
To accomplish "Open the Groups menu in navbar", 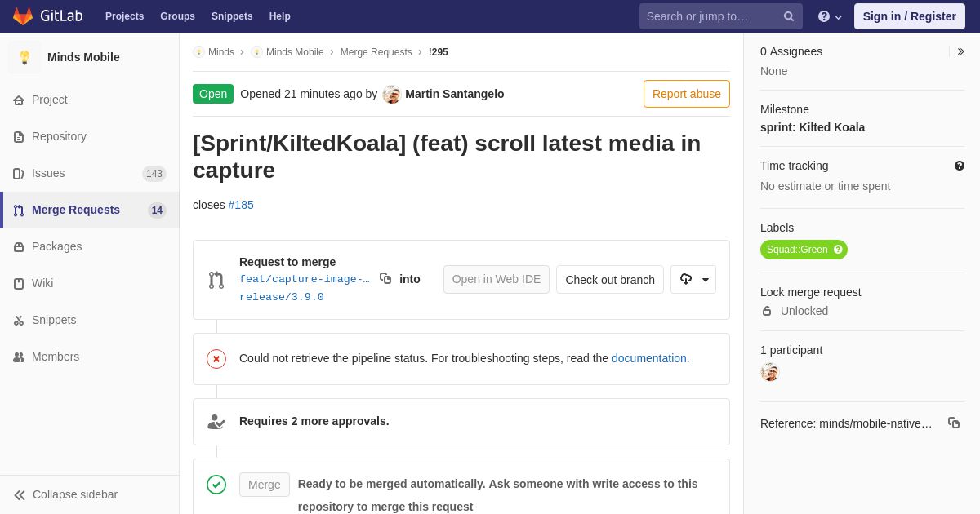I will pos(177,16).
